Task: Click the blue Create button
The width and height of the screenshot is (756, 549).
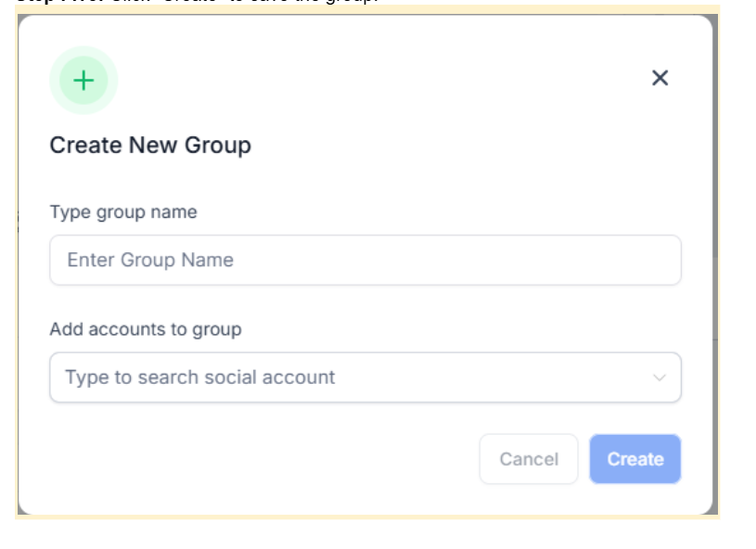Action: coord(634,459)
